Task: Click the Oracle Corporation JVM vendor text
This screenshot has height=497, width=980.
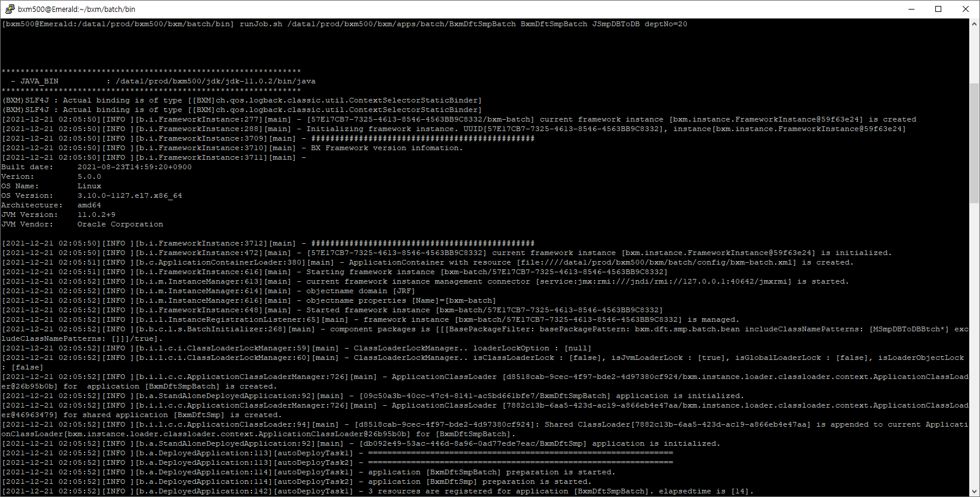Action: (x=120, y=225)
